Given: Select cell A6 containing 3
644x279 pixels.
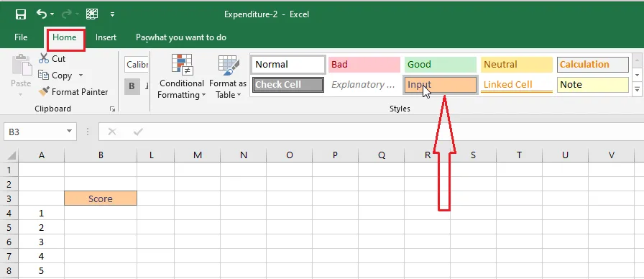Looking at the screenshot, I should pyautogui.click(x=42, y=242).
